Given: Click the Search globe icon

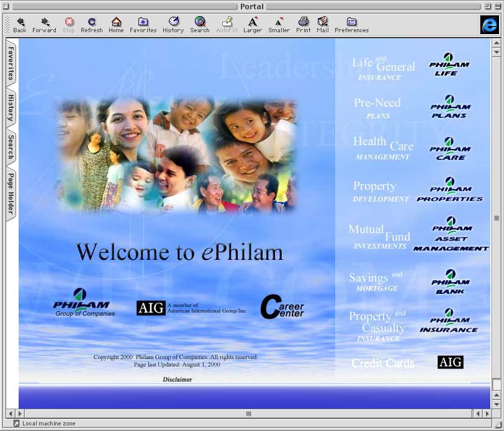Looking at the screenshot, I should 200,25.
